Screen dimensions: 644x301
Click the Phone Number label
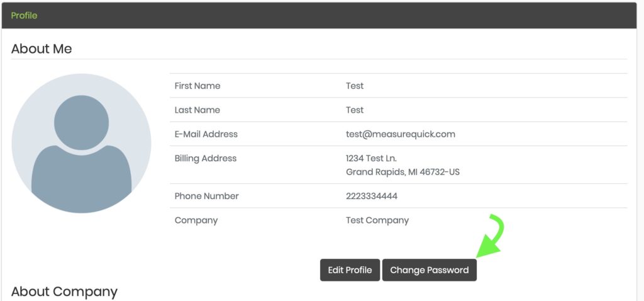coord(206,196)
